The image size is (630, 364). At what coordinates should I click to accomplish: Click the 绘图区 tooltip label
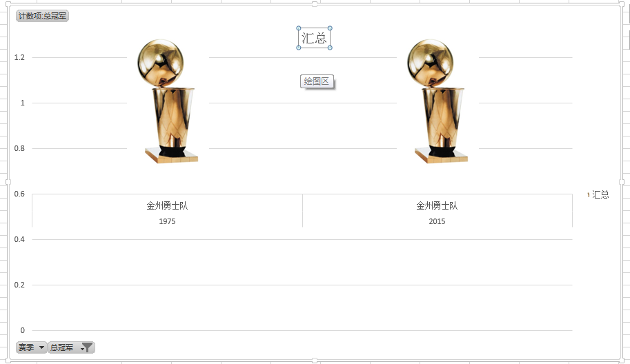click(x=317, y=81)
